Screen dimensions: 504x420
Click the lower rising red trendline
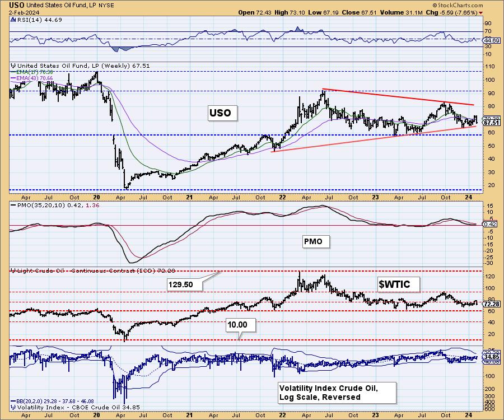click(x=374, y=139)
